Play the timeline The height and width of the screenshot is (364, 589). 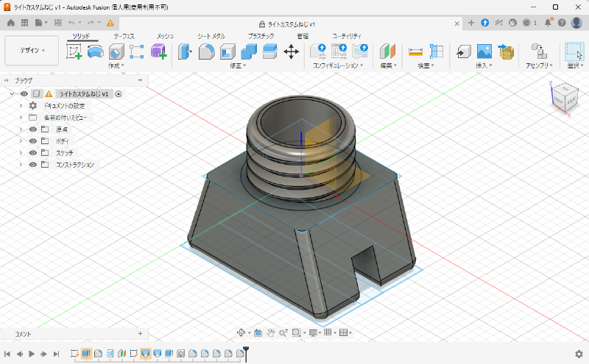32,354
